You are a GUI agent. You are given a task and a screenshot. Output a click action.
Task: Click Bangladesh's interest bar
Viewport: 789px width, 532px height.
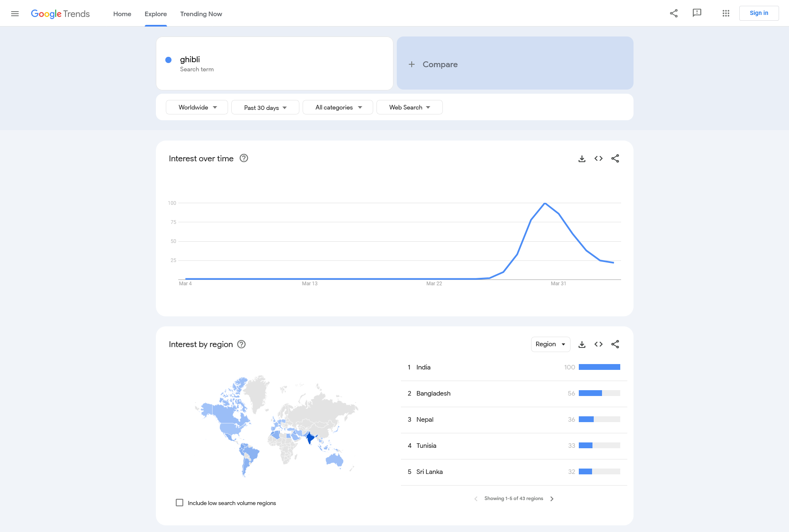point(600,393)
